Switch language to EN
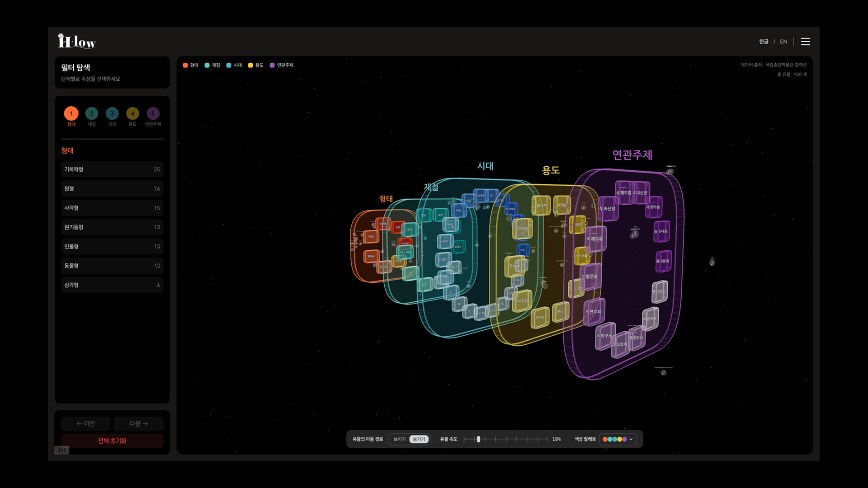Viewport: 868px width, 488px height. 783,42
